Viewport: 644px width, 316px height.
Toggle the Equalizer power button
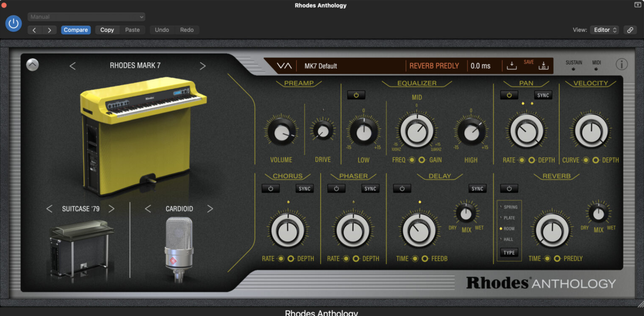356,95
